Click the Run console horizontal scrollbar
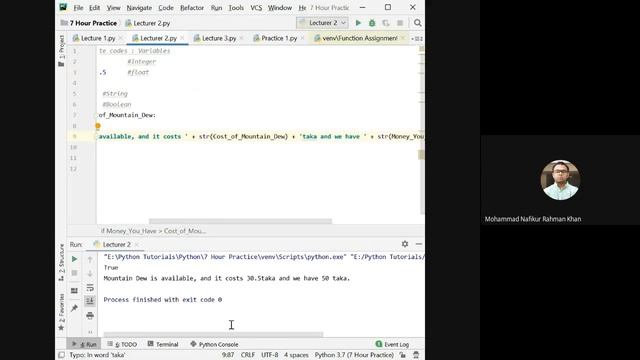 [x=213, y=334]
